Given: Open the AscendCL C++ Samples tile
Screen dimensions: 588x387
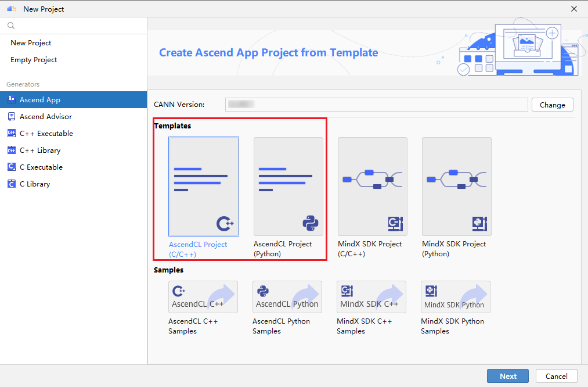Looking at the screenshot, I should point(203,297).
